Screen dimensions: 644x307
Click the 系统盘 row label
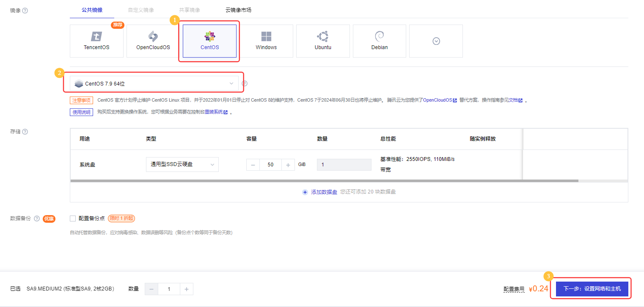(x=87, y=165)
